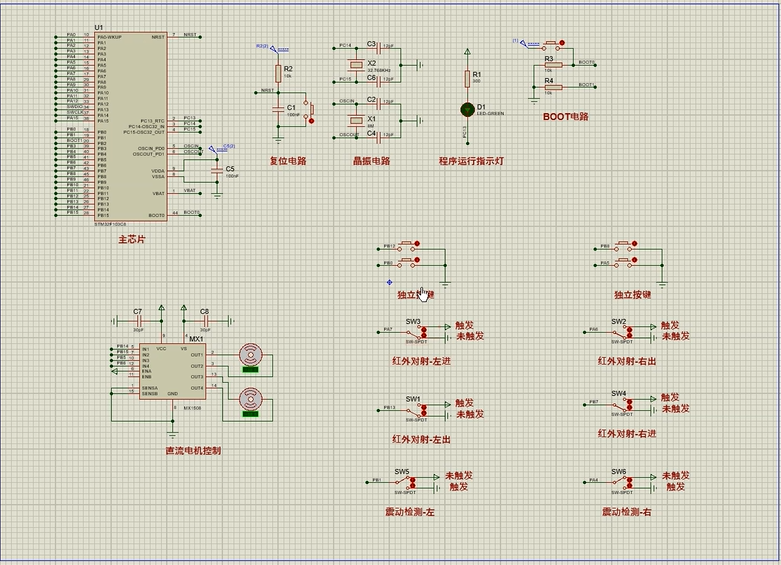
Task: Toggle switch SW4 for 红外对射-右进
Action: 622,405
